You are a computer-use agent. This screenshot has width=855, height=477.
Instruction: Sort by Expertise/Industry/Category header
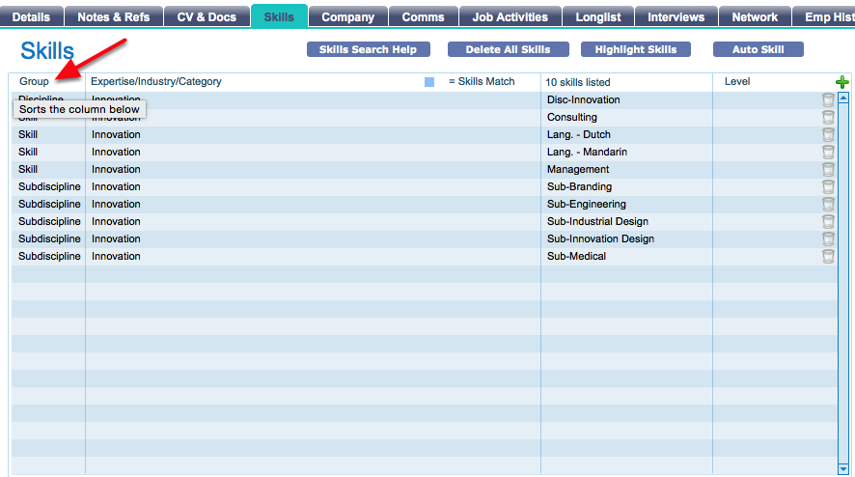[156, 81]
